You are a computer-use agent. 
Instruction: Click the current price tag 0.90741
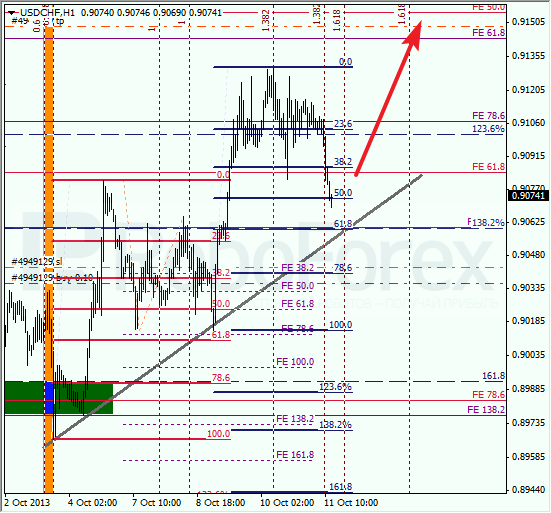click(x=528, y=196)
